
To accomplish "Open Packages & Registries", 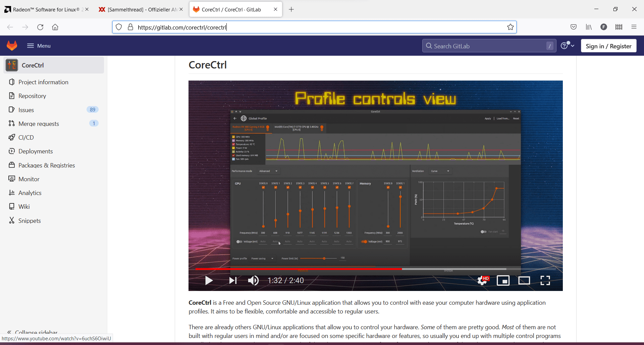I will click(x=47, y=165).
